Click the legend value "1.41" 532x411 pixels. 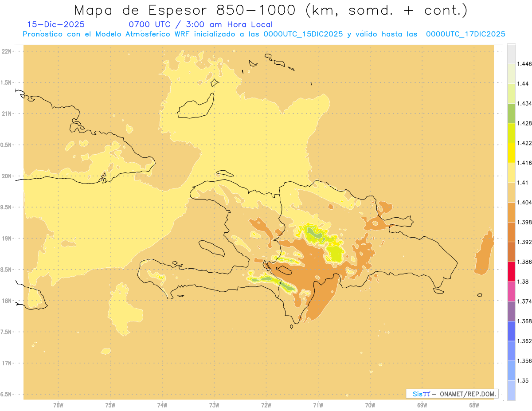pyautogui.click(x=523, y=183)
